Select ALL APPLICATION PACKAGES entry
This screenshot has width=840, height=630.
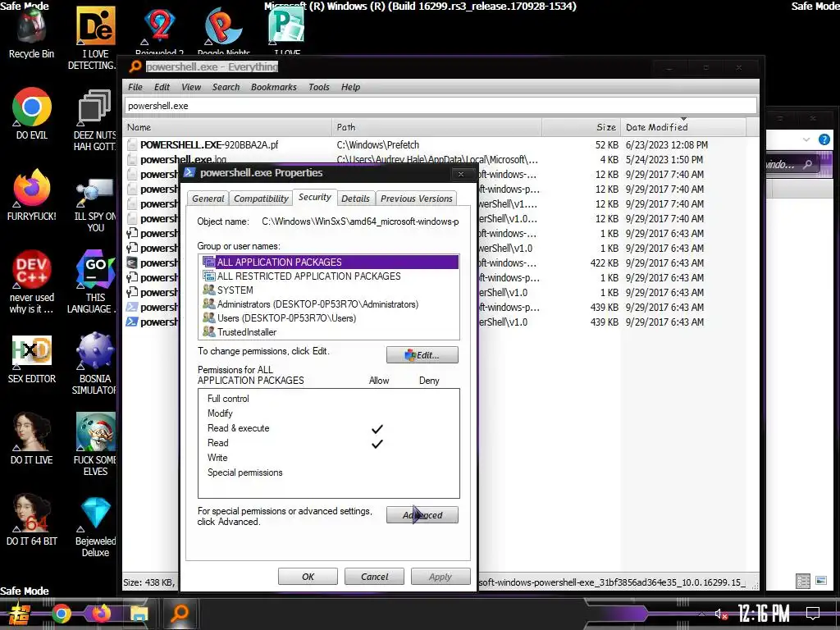[x=329, y=262]
